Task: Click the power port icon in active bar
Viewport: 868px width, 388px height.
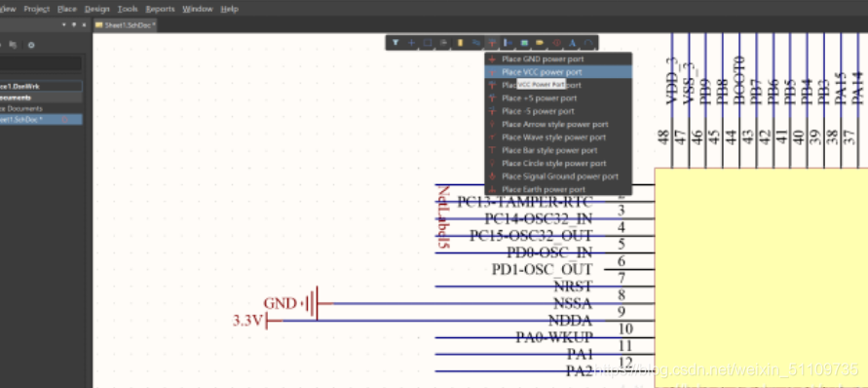Action: tap(492, 43)
